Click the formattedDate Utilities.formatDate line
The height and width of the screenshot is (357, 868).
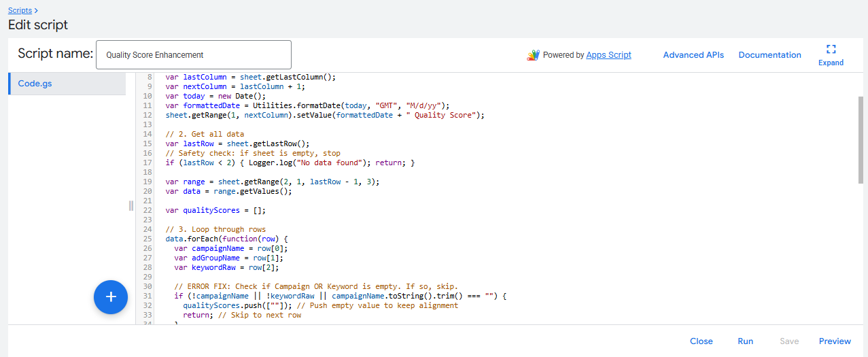307,106
